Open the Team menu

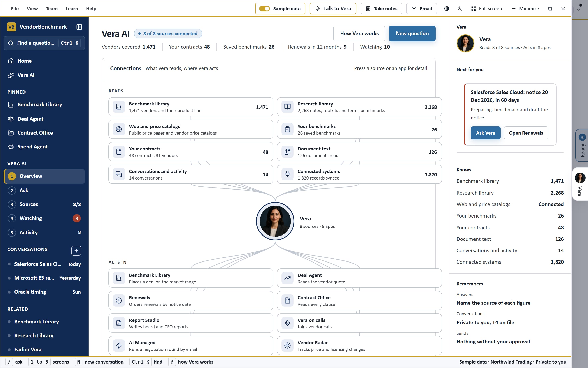click(52, 9)
